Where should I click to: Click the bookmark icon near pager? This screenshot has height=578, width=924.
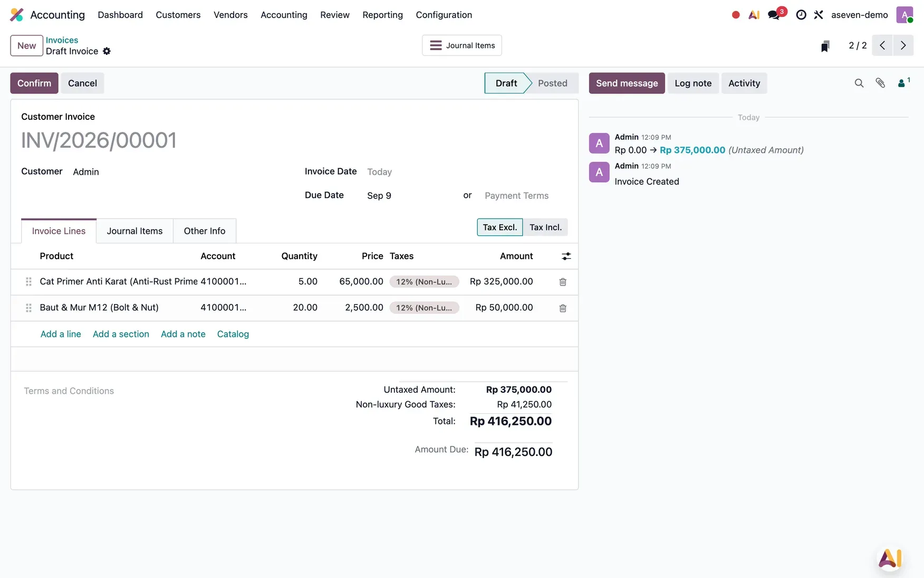tap(825, 46)
